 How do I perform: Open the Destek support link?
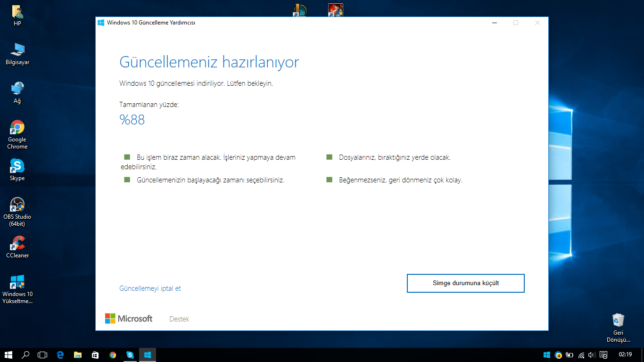[x=179, y=319]
